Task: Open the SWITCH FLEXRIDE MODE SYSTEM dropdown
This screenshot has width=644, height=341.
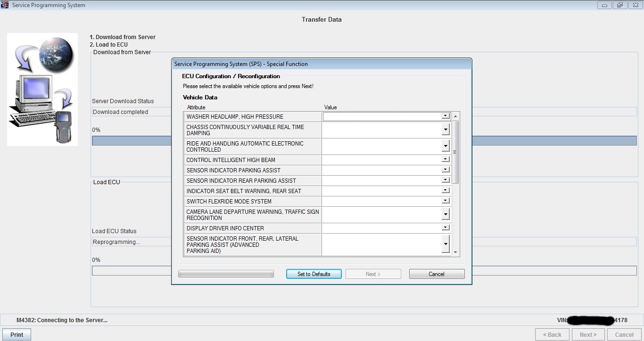Action: point(446,201)
